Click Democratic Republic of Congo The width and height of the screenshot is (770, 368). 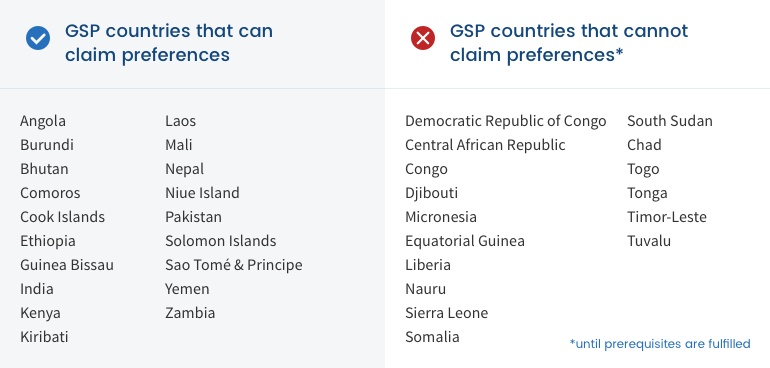506,121
